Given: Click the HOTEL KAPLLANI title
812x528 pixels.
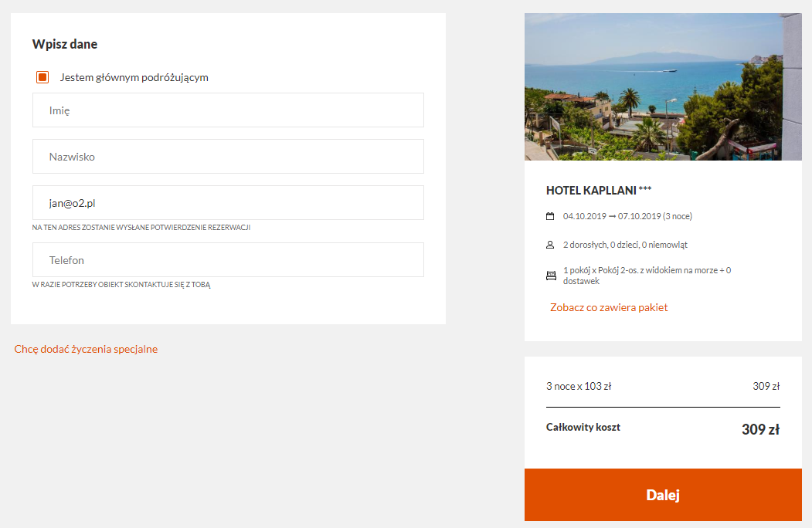Looking at the screenshot, I should (x=599, y=191).
